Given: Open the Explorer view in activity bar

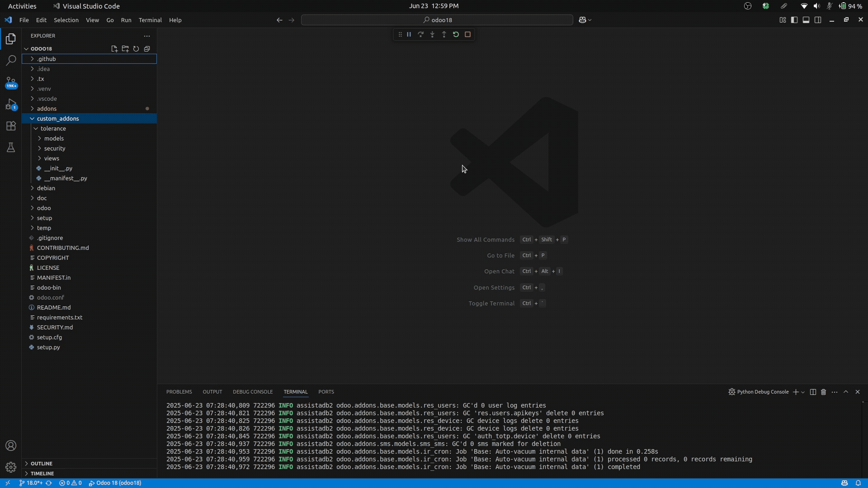Looking at the screenshot, I should (11, 39).
